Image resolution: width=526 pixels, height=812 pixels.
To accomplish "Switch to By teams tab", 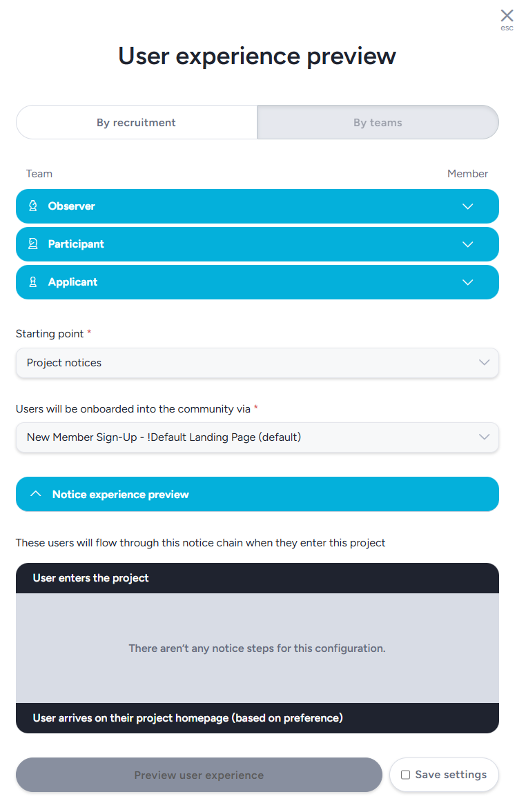I will click(378, 123).
